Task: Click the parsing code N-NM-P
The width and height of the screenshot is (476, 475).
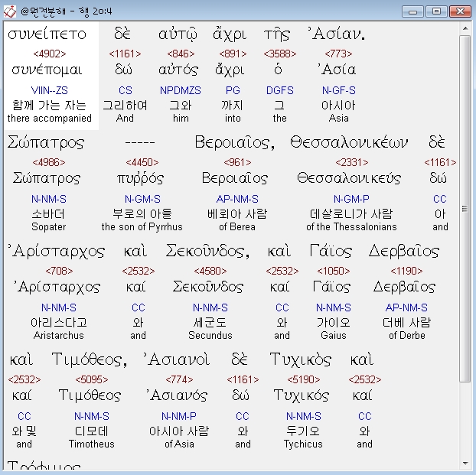Action: coord(179,416)
